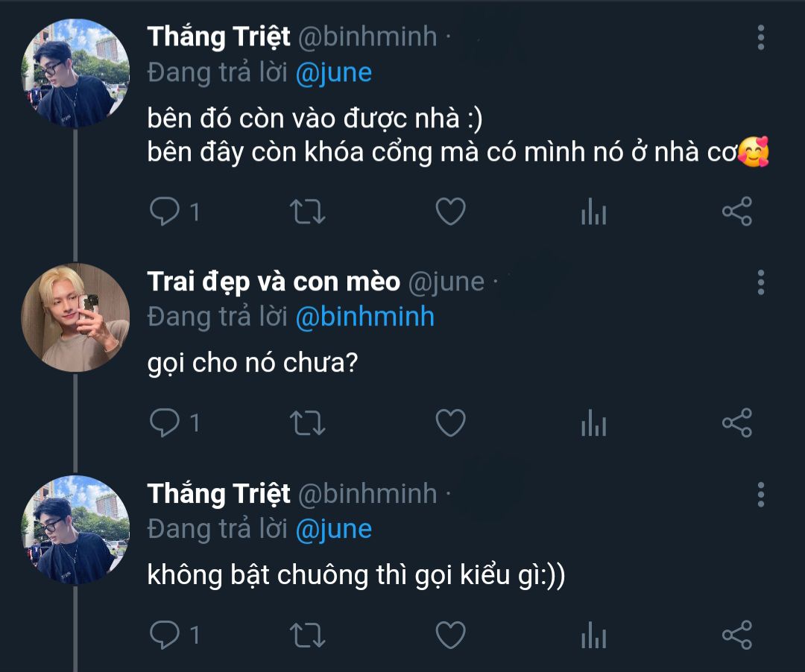Open the Trai đẹp và con mèo display name
Viewport: 805px width, 672px height.
coord(274,282)
